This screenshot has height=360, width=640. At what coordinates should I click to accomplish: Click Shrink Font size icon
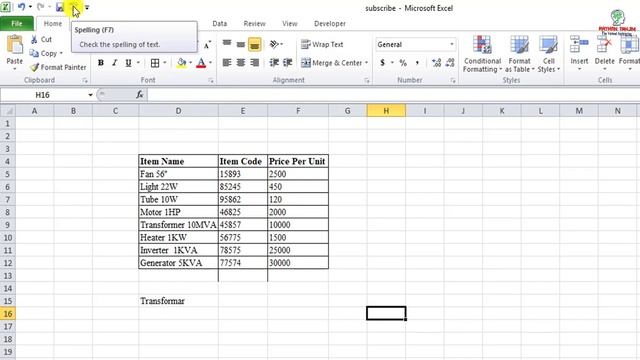pos(207,44)
